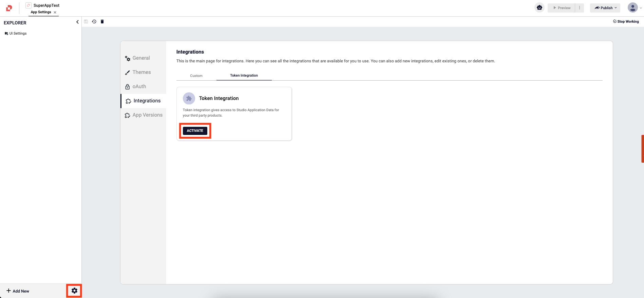Viewport: 644px width, 298px height.
Task: Select UI Settings in Explorer
Action: click(x=18, y=33)
